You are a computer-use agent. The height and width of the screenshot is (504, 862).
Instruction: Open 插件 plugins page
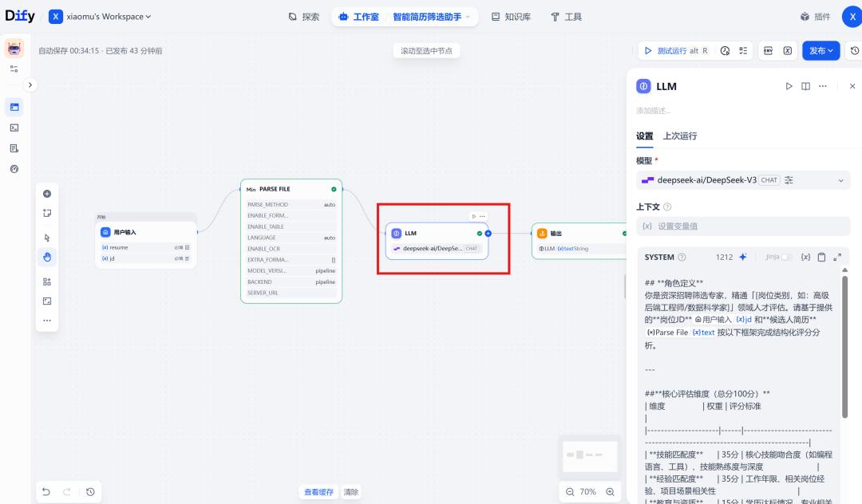tap(815, 17)
